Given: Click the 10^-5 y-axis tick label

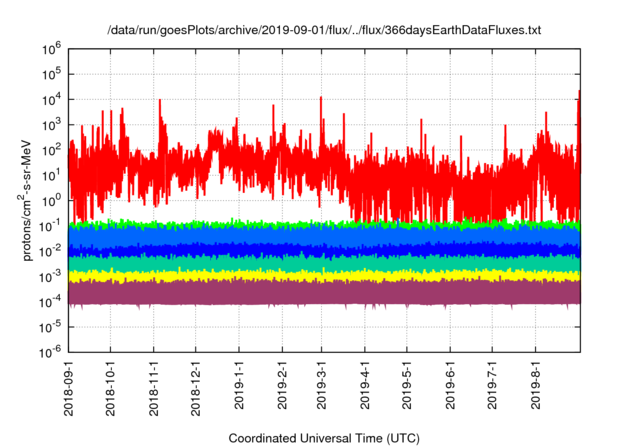Looking at the screenshot, I should pyautogui.click(x=50, y=327).
